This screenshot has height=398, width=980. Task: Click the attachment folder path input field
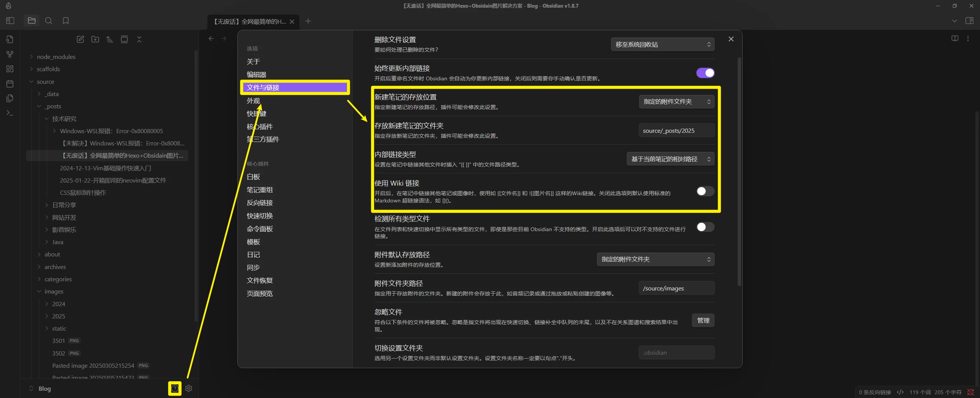tap(676, 288)
